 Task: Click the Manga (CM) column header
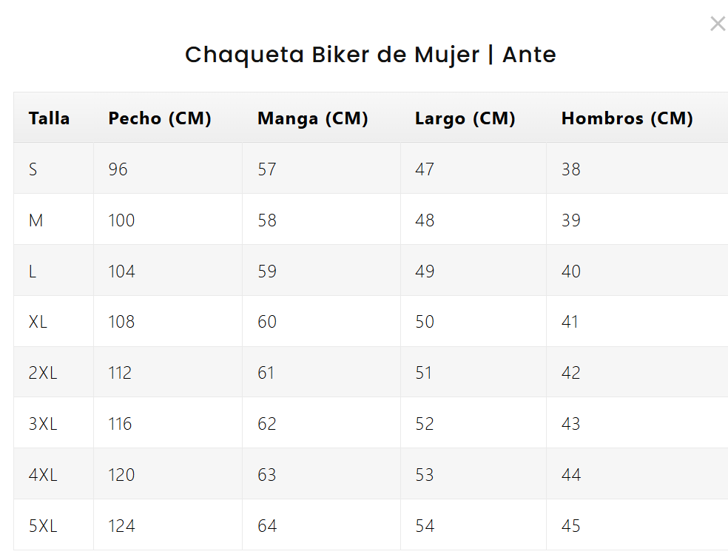coord(312,118)
